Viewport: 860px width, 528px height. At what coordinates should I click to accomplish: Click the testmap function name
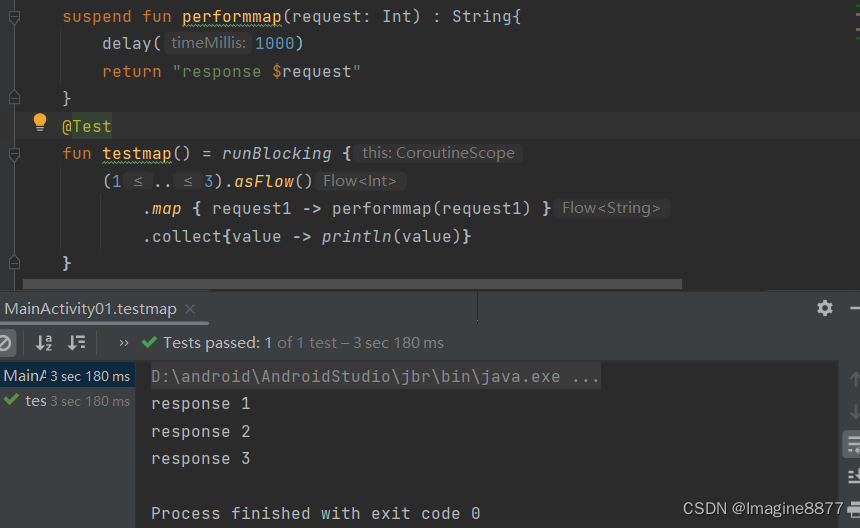click(137, 154)
